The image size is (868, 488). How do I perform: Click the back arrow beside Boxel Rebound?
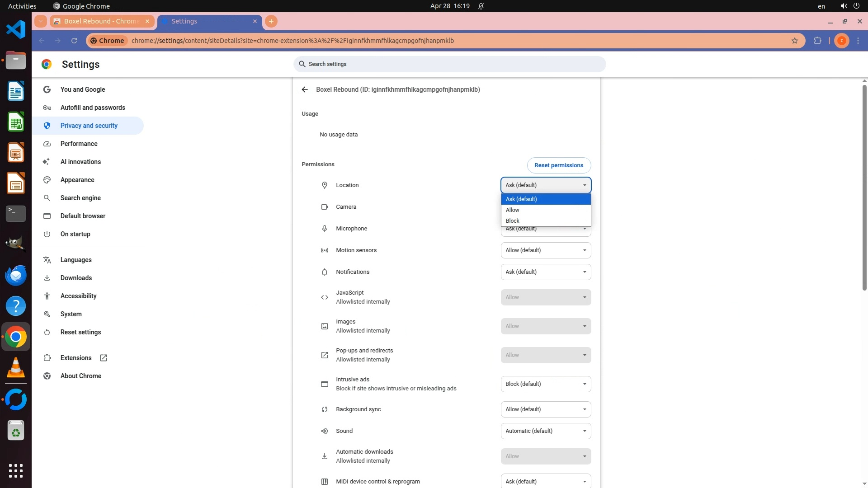305,89
